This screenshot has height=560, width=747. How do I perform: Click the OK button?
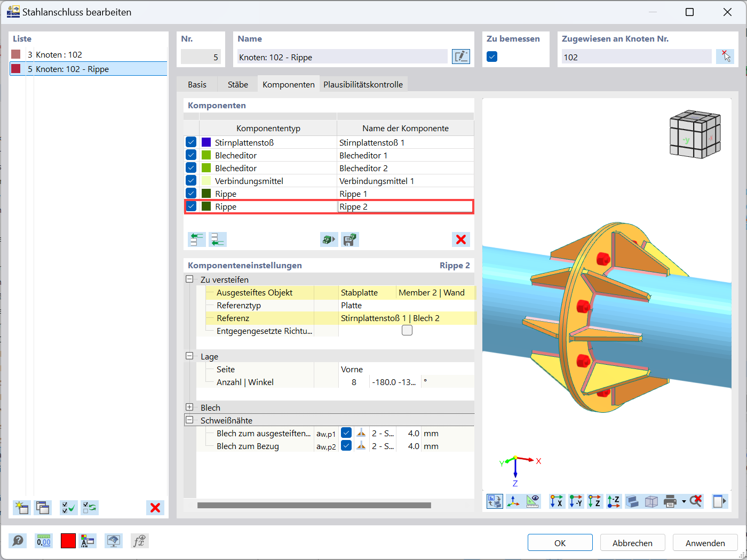(x=560, y=542)
